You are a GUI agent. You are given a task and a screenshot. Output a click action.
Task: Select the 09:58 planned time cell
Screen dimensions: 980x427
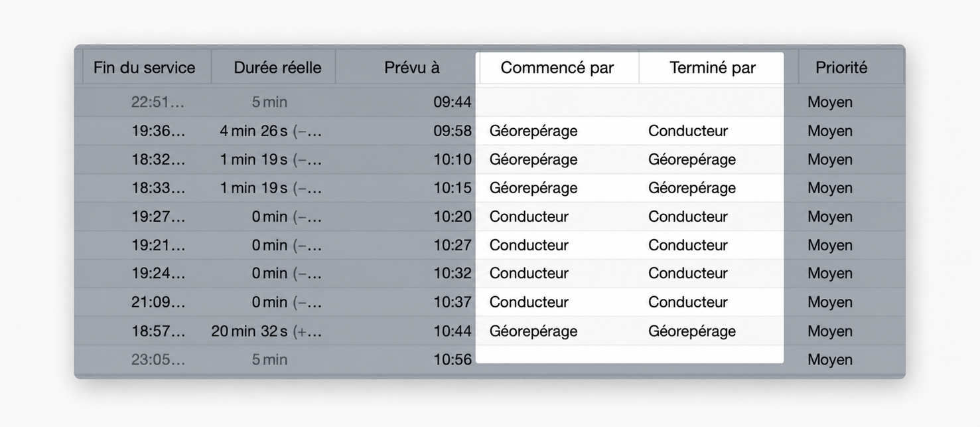tap(453, 131)
